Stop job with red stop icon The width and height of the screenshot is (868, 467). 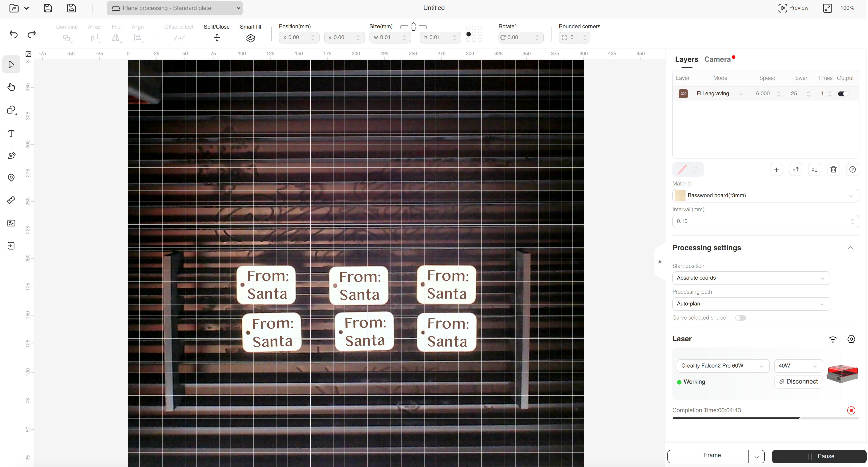pyautogui.click(x=851, y=410)
